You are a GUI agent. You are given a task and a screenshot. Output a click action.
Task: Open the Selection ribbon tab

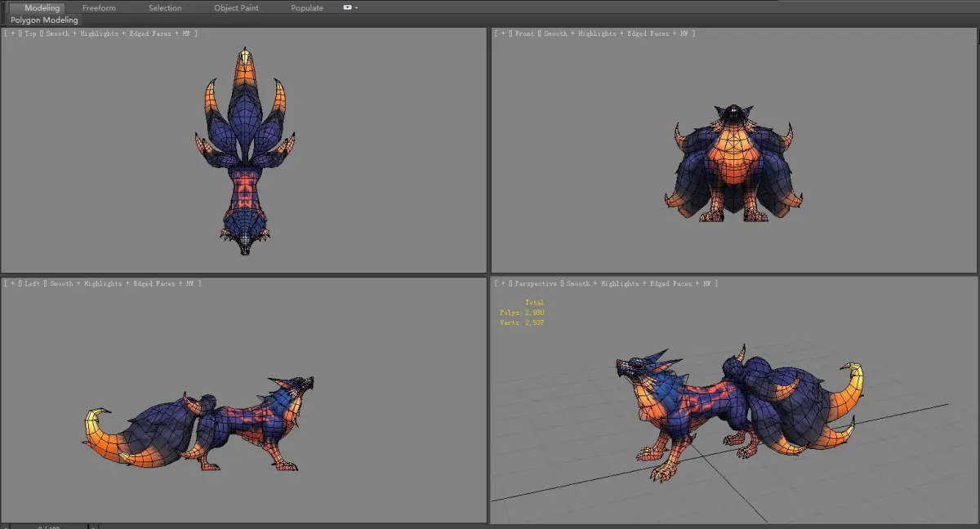[165, 8]
